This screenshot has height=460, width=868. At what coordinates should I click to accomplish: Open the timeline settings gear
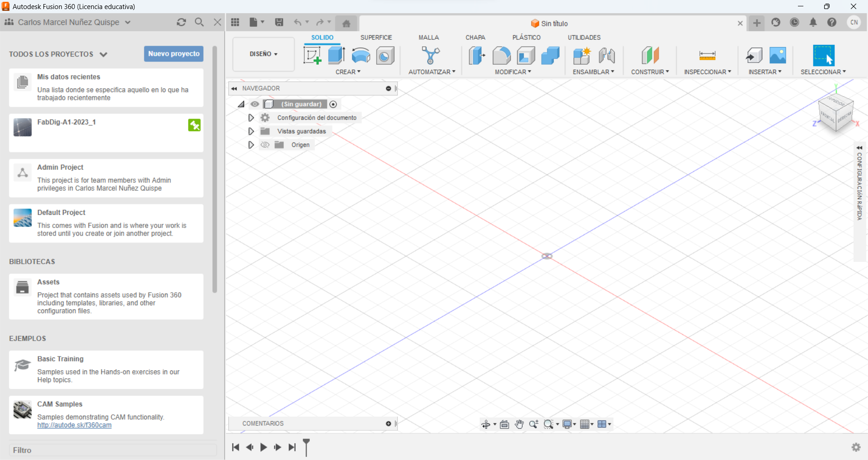856,447
